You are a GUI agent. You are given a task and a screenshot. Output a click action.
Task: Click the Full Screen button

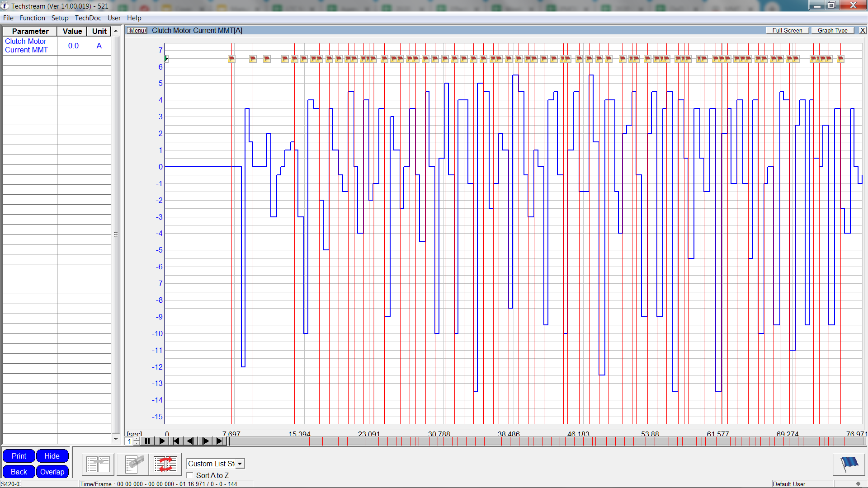(787, 30)
